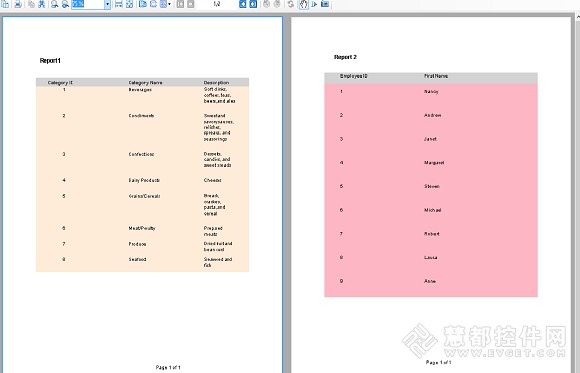Screen dimensions: 580x373
Task: Click the 1/2 page number box
Action: [217, 4]
